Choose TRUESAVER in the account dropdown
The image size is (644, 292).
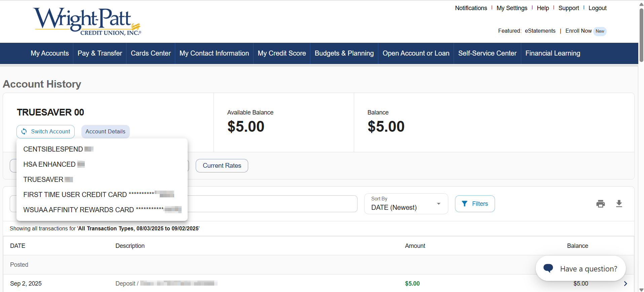pos(43,180)
